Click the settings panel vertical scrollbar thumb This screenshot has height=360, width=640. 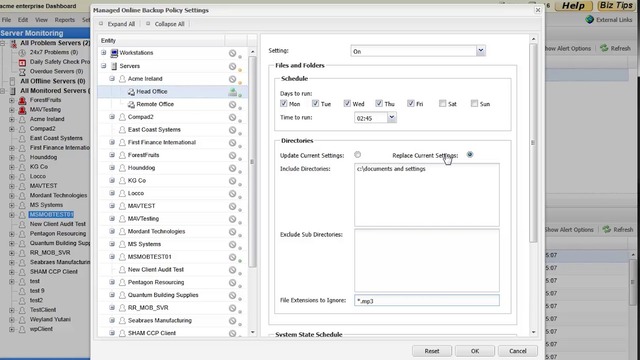533,142
